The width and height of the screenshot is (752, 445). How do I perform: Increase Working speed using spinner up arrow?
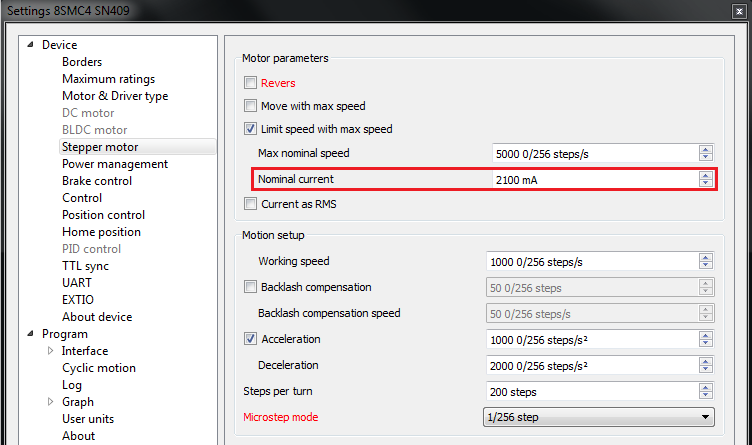(x=705, y=257)
